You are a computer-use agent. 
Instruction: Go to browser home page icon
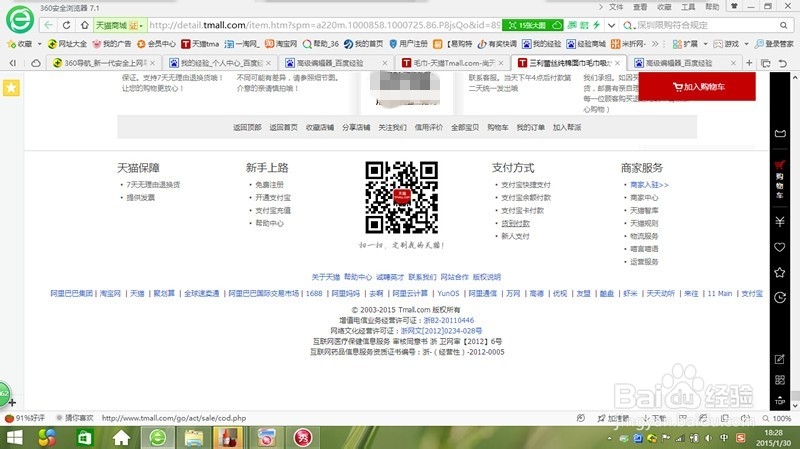click(x=84, y=25)
